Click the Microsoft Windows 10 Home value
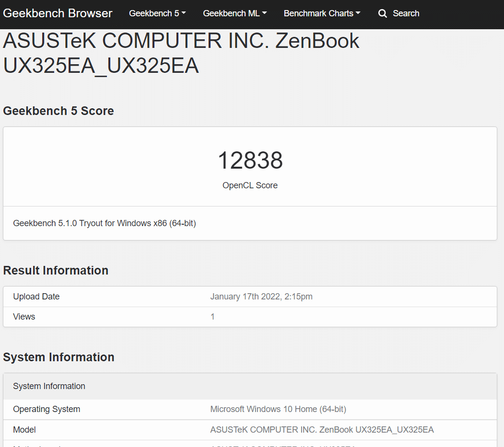504x447 pixels. 278,409
